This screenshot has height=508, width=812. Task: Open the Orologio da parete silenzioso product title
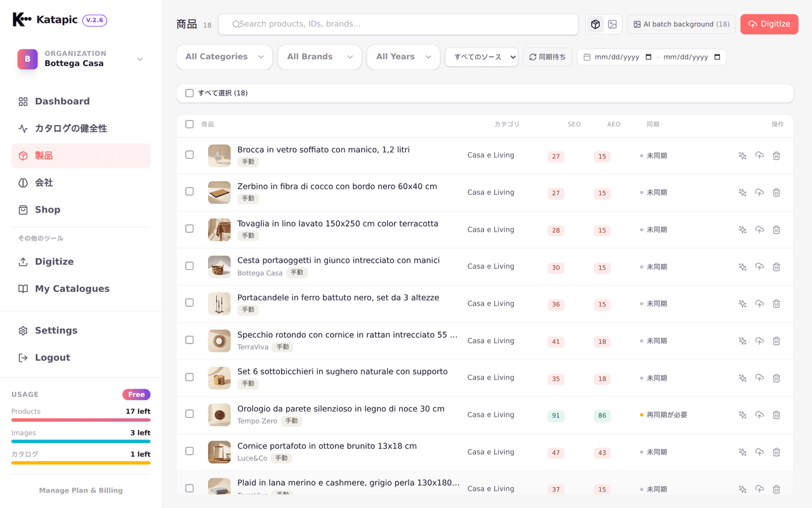tap(341, 409)
